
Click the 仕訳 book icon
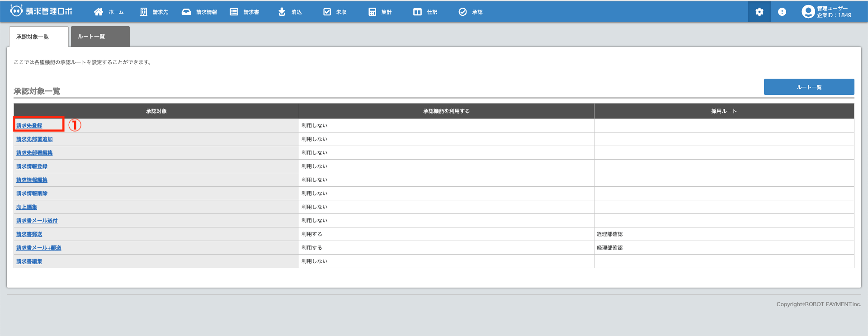coord(417,12)
